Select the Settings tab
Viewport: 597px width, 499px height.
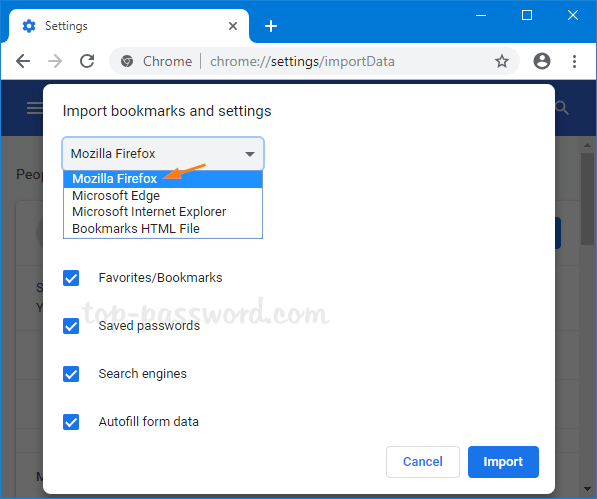pyautogui.click(x=129, y=26)
